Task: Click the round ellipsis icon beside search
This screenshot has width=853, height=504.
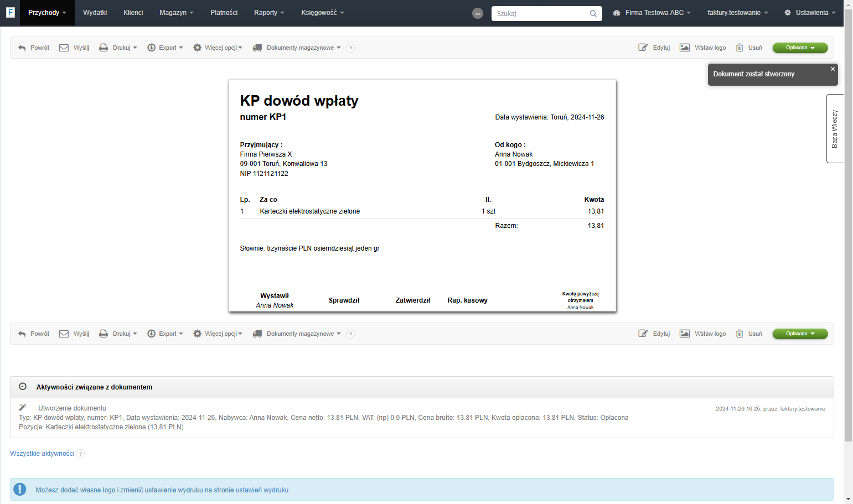Action: pyautogui.click(x=478, y=13)
